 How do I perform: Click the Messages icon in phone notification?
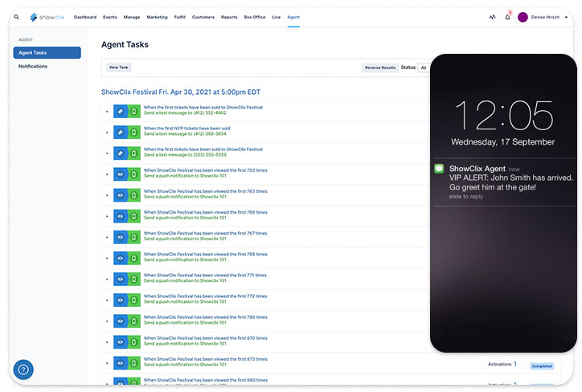coord(439,168)
